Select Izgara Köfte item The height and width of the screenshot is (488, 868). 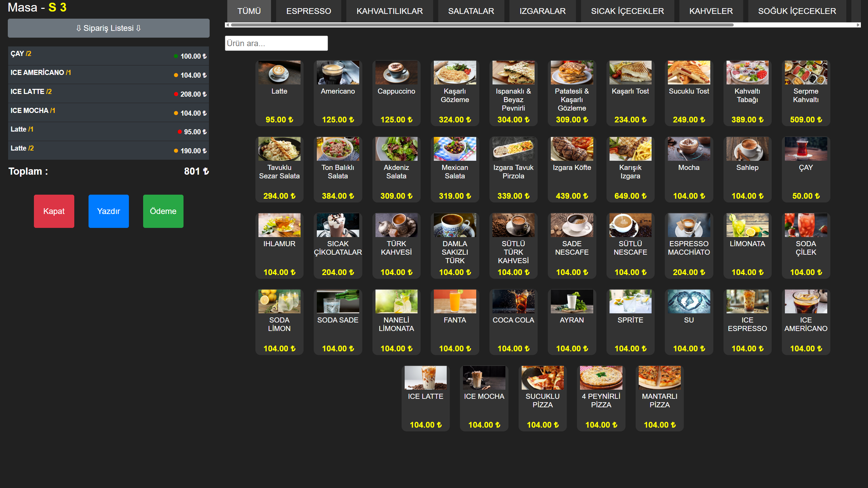[572, 169]
